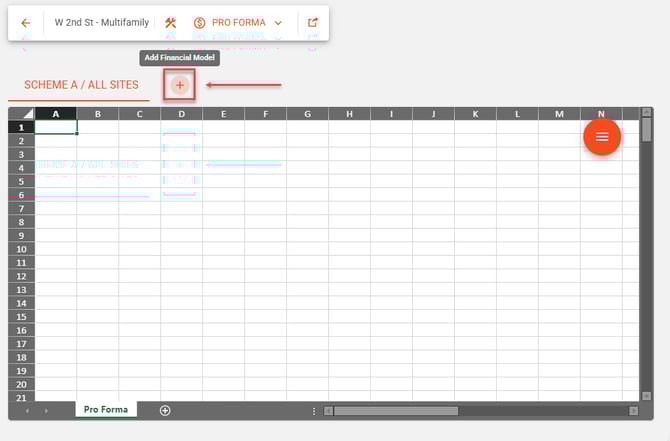Switch to the Pro Forma sheet tab
This screenshot has width=670, height=441.
pos(105,410)
